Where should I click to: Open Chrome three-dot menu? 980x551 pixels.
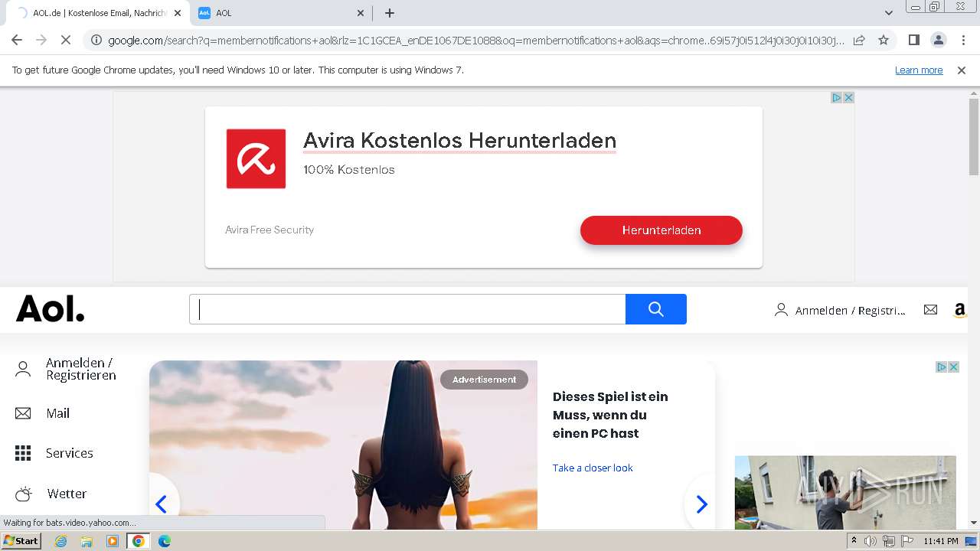coord(963,40)
